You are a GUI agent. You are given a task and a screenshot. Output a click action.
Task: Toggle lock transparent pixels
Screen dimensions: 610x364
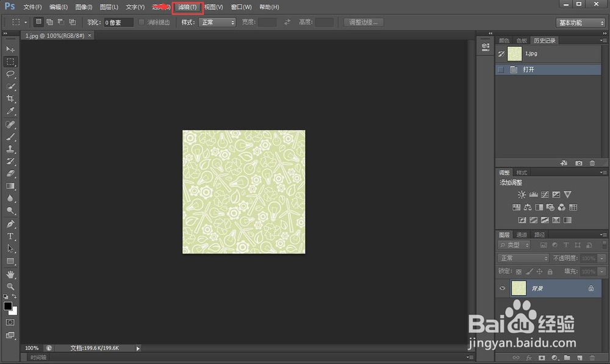coord(518,271)
